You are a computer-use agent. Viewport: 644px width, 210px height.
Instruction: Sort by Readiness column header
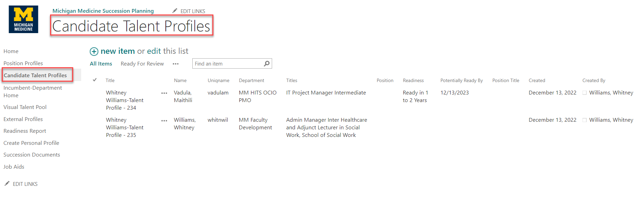coord(413,80)
